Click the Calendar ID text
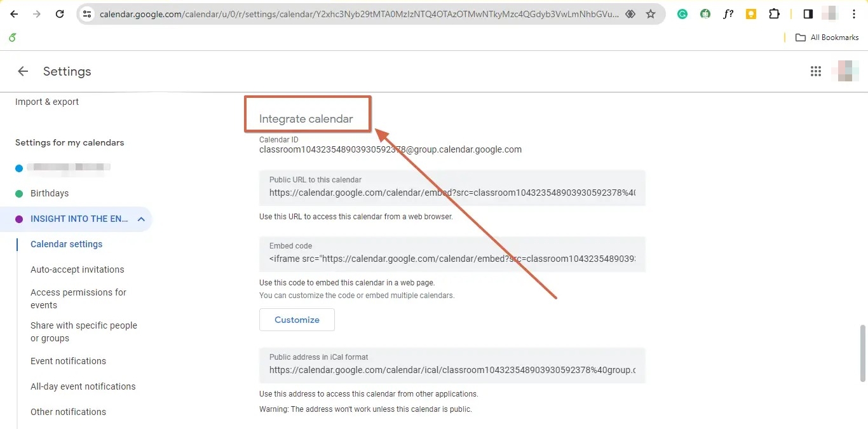Viewport: 868px width, 429px height. [x=390, y=150]
